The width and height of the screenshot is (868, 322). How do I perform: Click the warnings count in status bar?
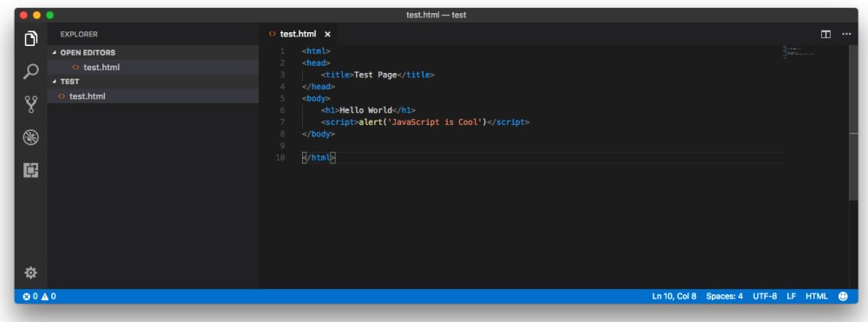click(x=49, y=297)
